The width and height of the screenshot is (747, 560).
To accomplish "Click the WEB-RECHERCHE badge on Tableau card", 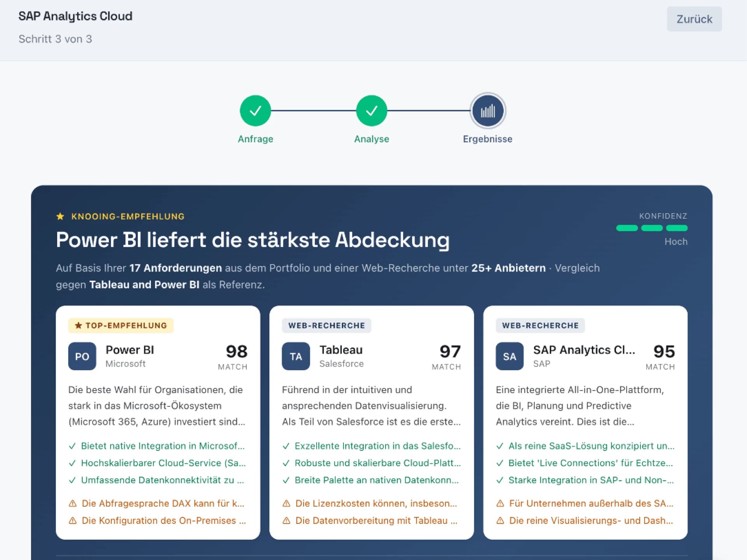I will click(326, 325).
